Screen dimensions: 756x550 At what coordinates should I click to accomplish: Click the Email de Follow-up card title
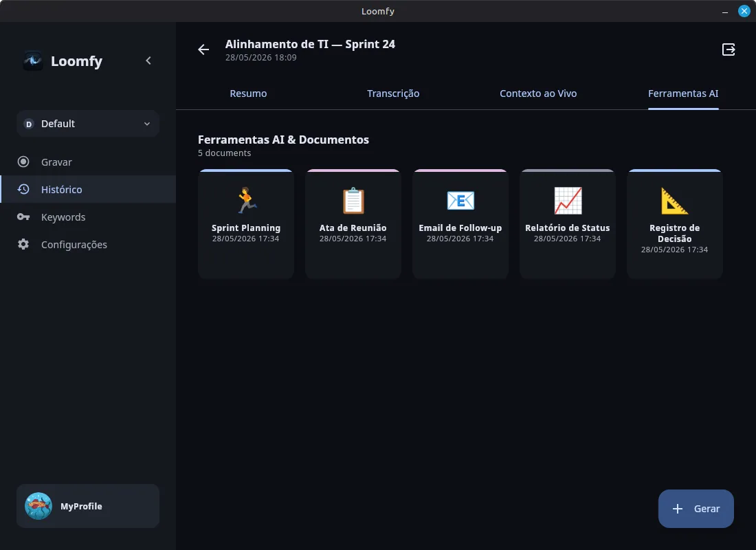[x=460, y=228]
